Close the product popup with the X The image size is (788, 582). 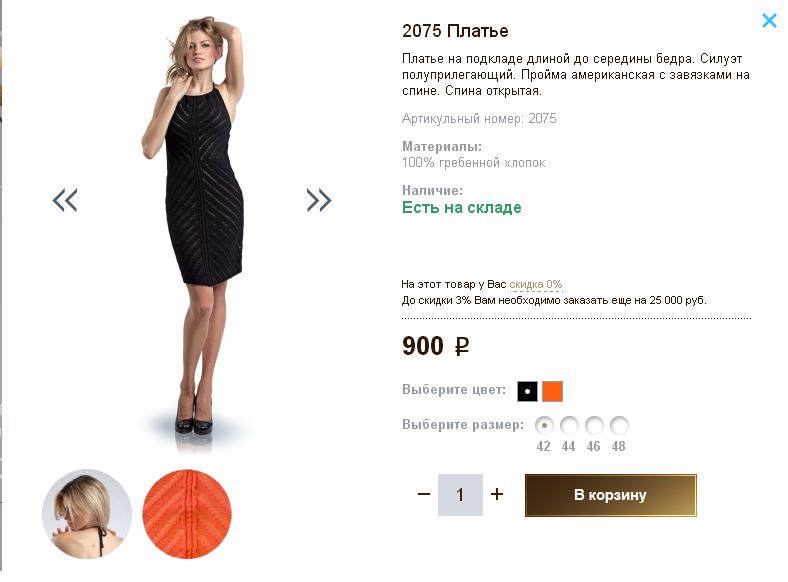pos(769,20)
